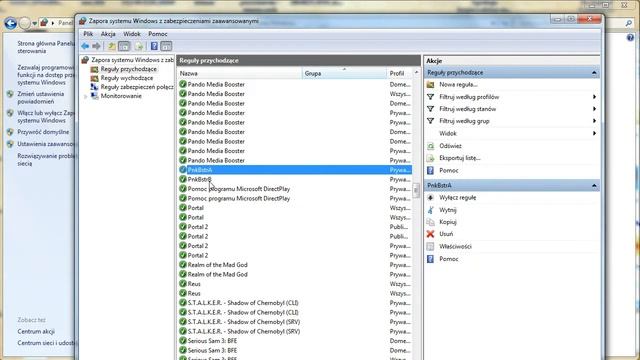The width and height of the screenshot is (640, 360).
Task: Select the first Portal rule row
Action: [295, 208]
